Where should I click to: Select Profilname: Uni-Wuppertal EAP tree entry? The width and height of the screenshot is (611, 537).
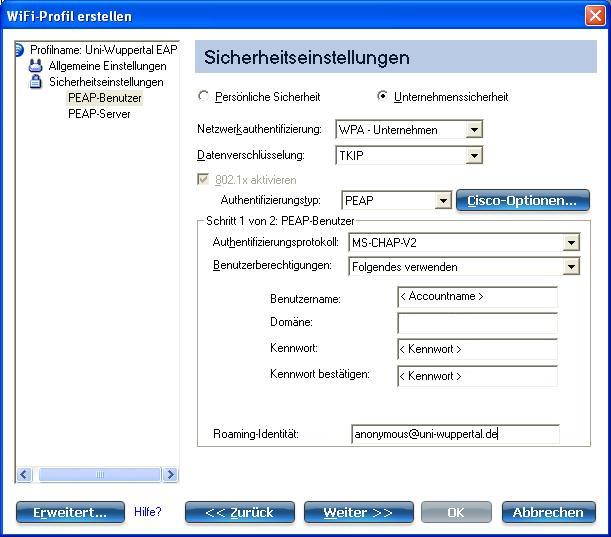click(104, 50)
